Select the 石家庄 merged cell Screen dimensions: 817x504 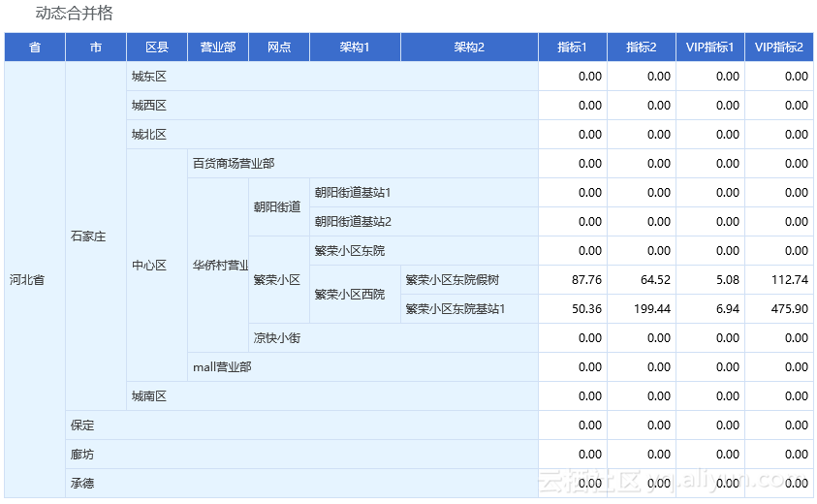[96, 236]
